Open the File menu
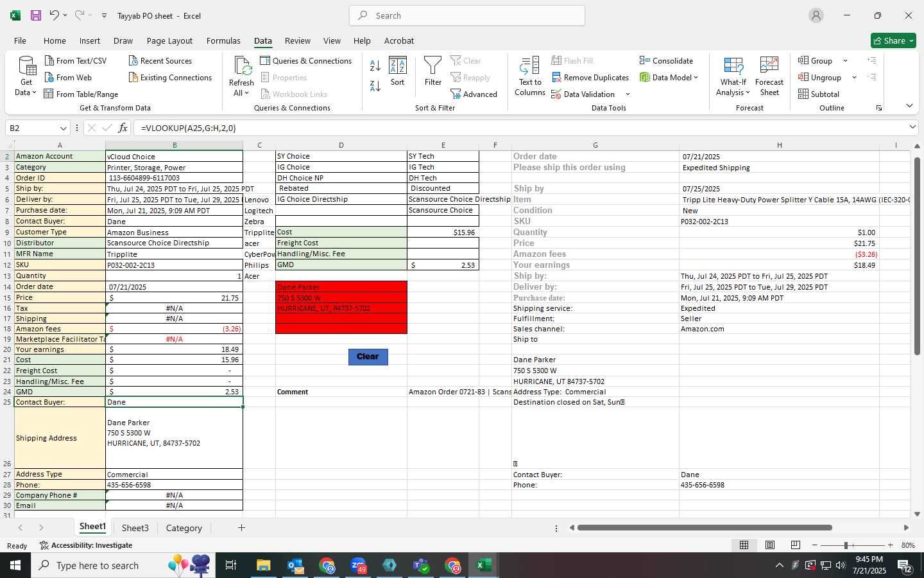 click(x=20, y=40)
